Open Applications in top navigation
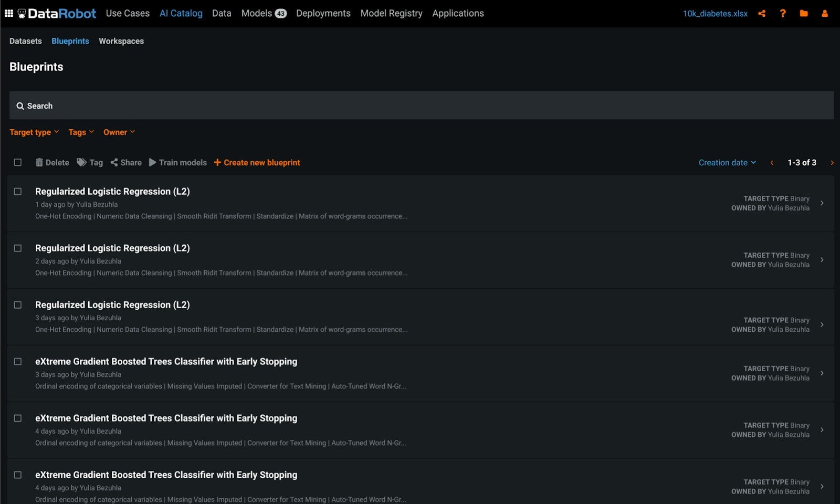Viewport: 840px width, 504px height. pos(458,13)
